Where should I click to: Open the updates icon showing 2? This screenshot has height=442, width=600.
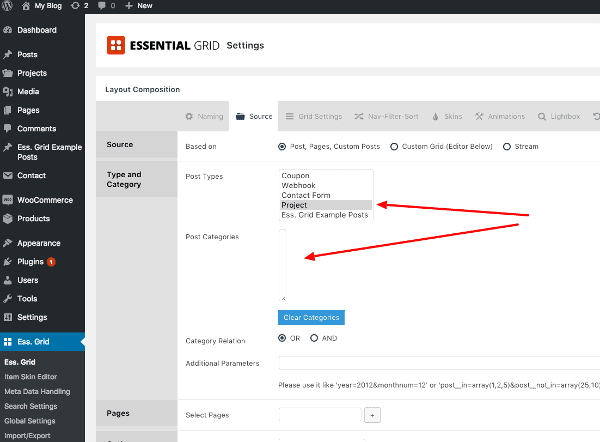point(75,6)
